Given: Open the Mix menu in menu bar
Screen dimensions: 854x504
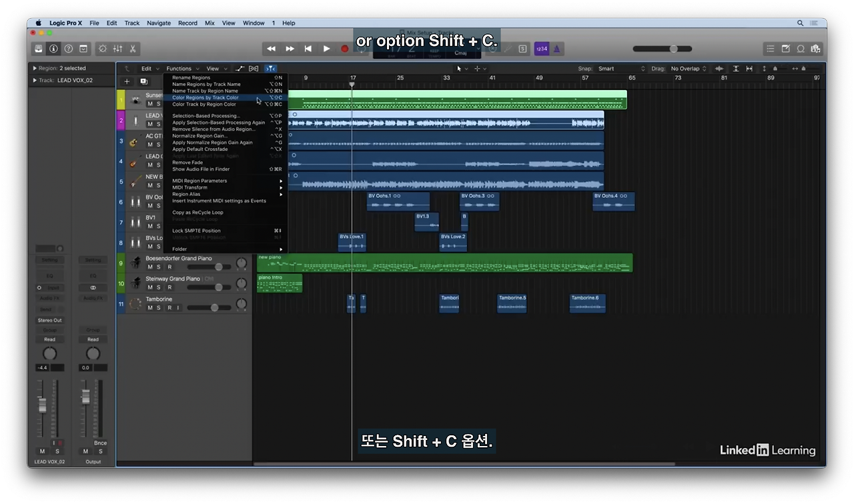Looking at the screenshot, I should [209, 23].
